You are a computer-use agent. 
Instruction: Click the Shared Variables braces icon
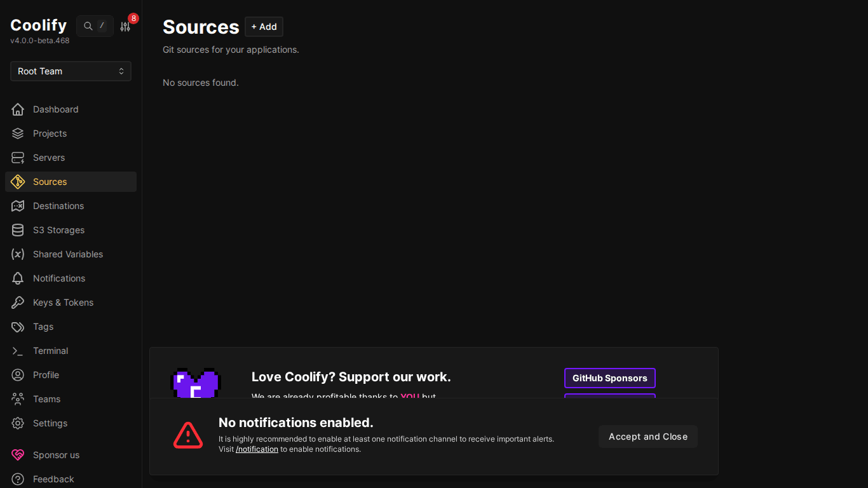(18, 254)
